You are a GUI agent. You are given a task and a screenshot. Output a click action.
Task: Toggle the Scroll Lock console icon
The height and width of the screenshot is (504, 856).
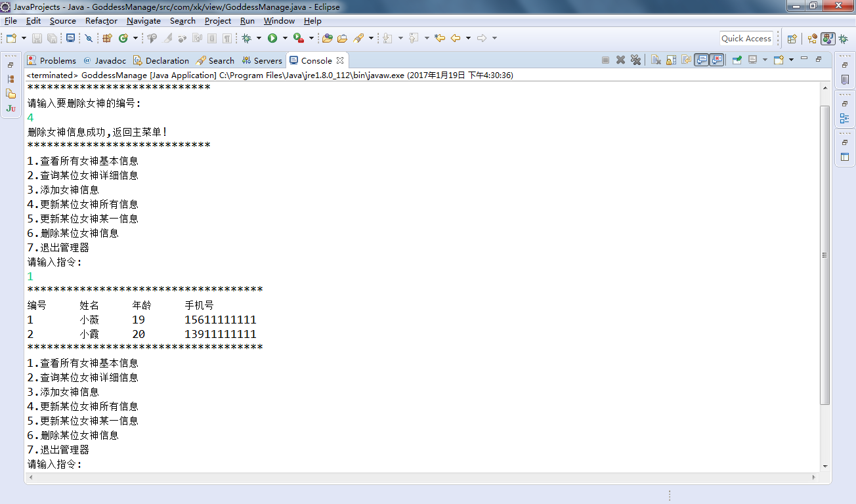(671, 60)
